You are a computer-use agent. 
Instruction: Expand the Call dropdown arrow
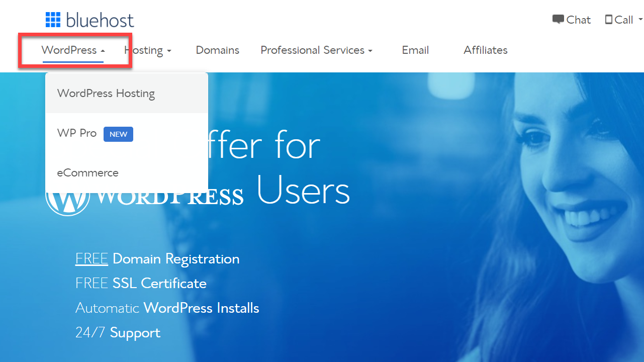pos(640,20)
